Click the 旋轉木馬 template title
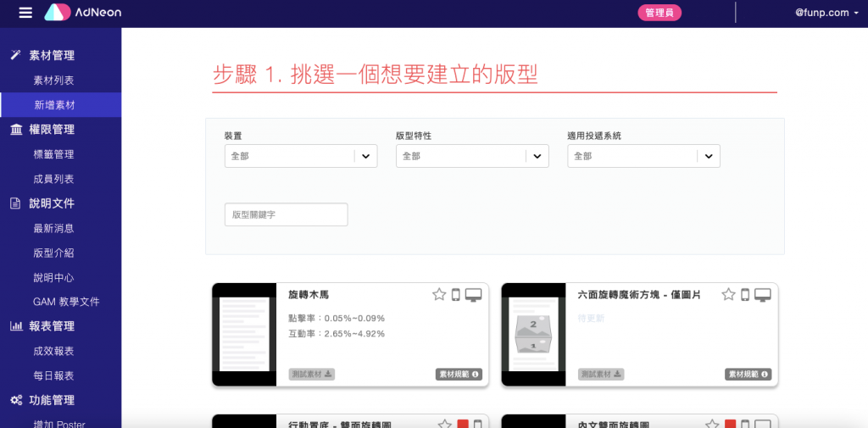Screen dimensions: 868x428 click(x=309, y=295)
